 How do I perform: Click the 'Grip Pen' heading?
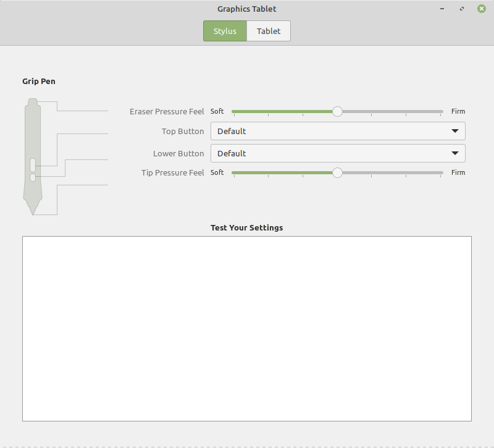[x=39, y=82]
